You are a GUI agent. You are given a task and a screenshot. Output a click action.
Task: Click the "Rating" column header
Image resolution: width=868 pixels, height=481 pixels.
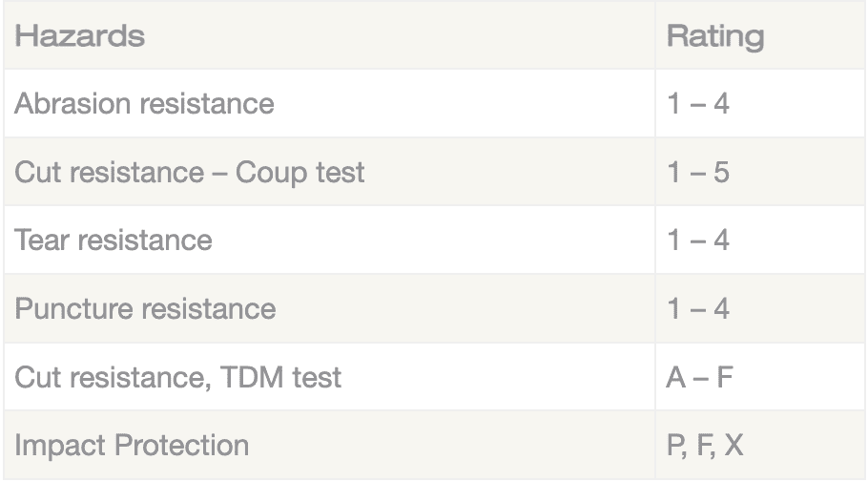pyautogui.click(x=714, y=37)
